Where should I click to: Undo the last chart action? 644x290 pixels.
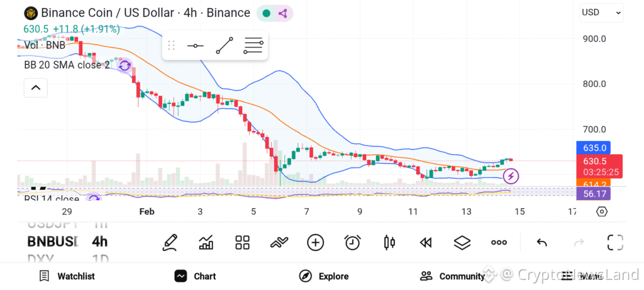coord(541,243)
